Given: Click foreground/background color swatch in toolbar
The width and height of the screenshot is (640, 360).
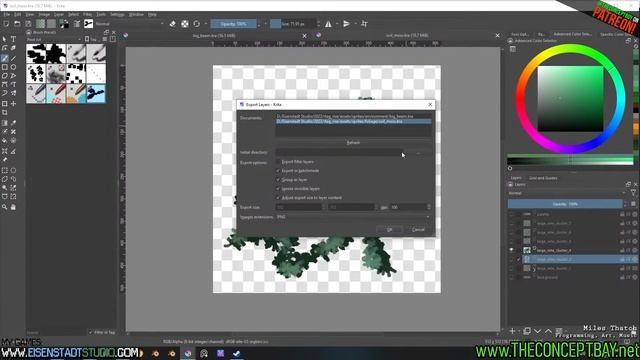Looking at the screenshot, I should click(64, 24).
